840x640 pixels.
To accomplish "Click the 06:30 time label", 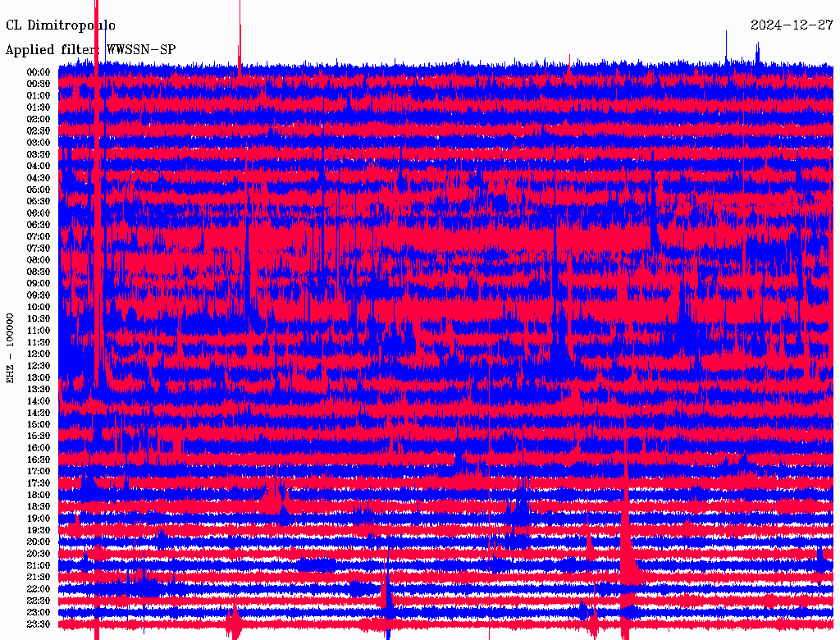I will pyautogui.click(x=39, y=225).
